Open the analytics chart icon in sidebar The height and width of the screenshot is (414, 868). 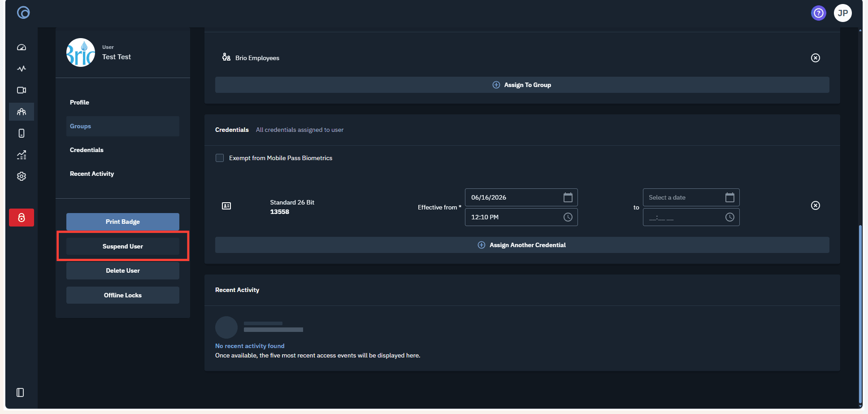coord(22,155)
